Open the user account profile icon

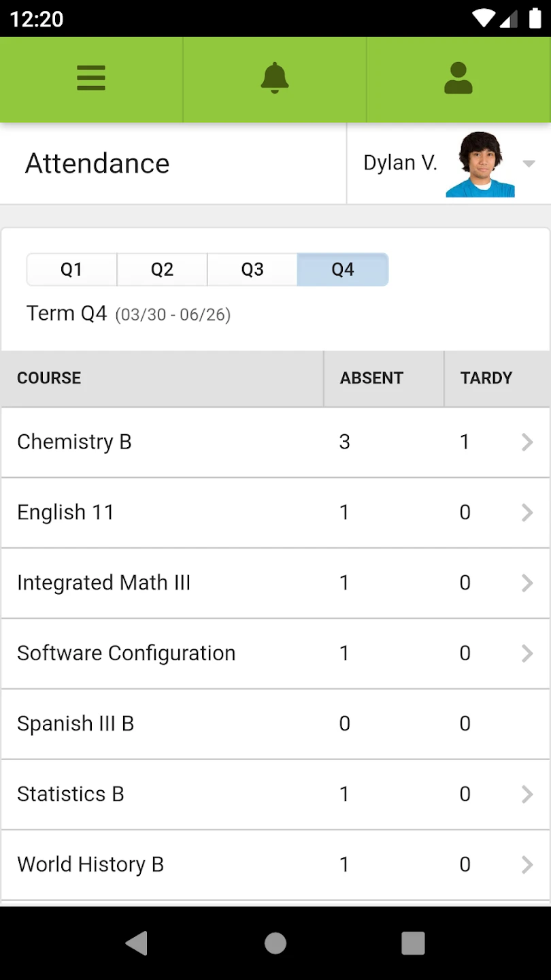click(x=458, y=78)
